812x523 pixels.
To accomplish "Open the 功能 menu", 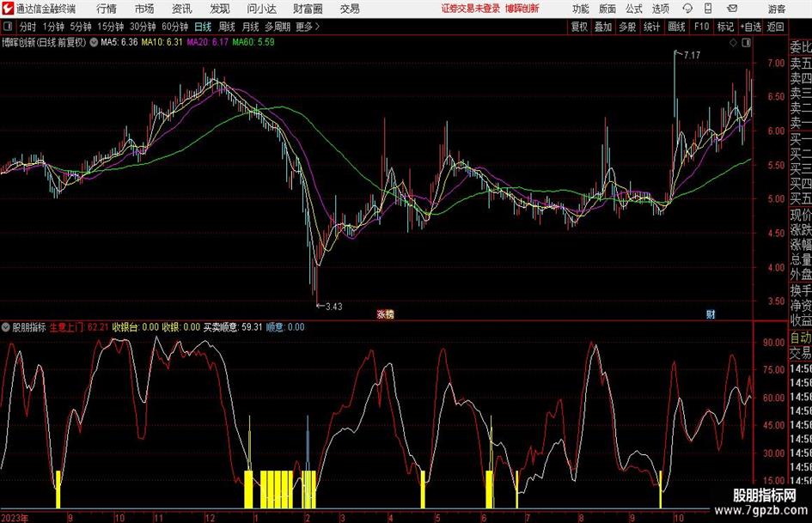I will point(581,9).
